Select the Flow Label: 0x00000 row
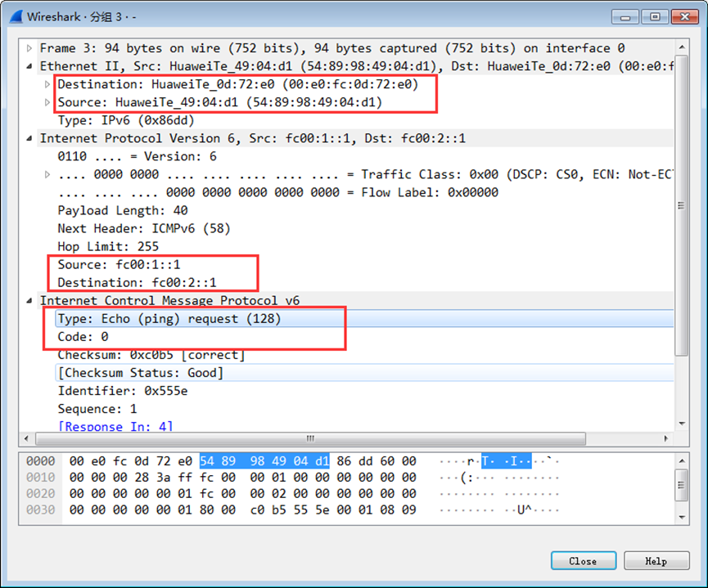Screen dimensions: 708x588 (277, 193)
